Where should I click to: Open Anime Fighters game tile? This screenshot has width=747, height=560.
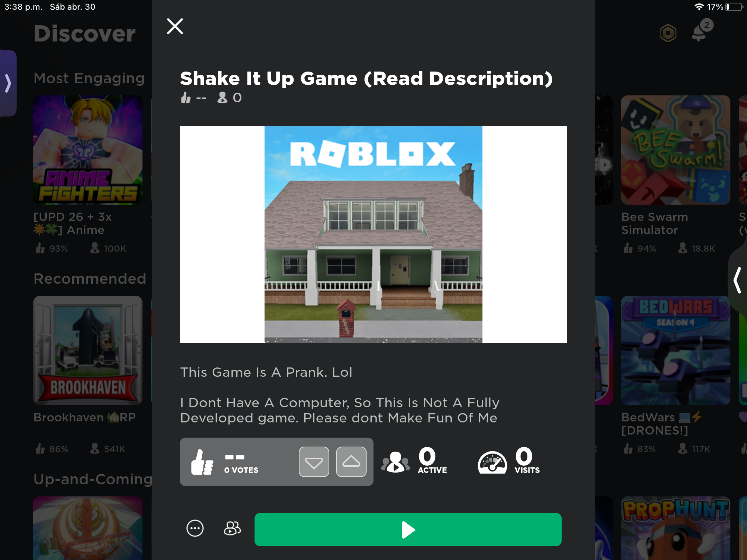click(88, 150)
